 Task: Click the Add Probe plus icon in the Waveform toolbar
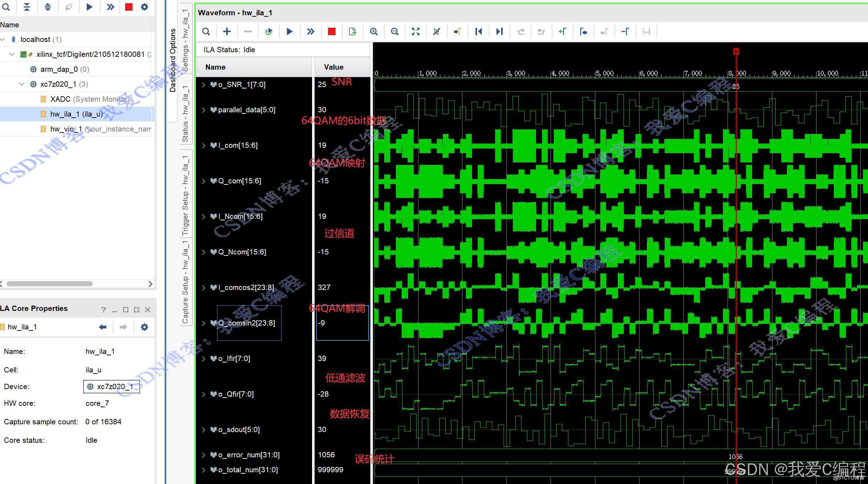click(x=227, y=32)
